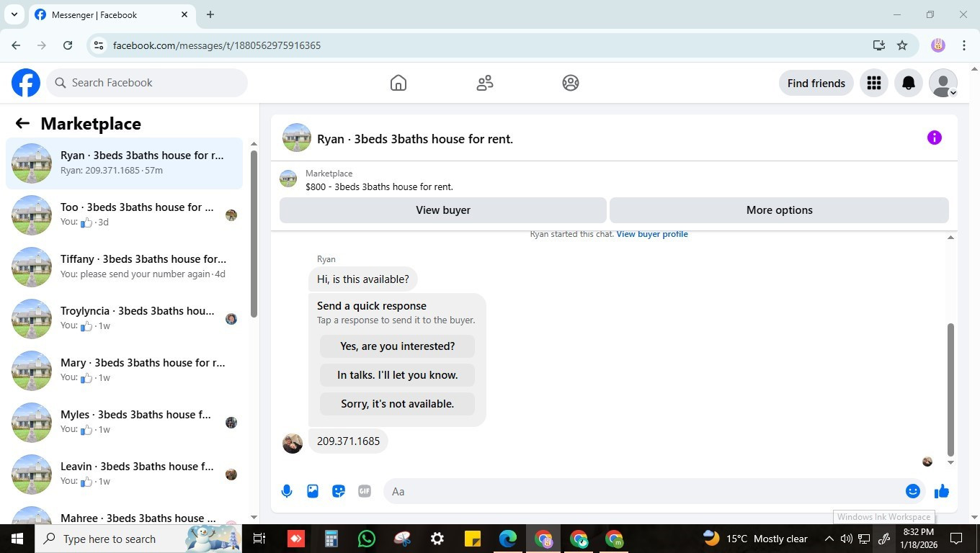Click the install app icon in address bar
This screenshot has height=553, width=980.
(x=878, y=45)
